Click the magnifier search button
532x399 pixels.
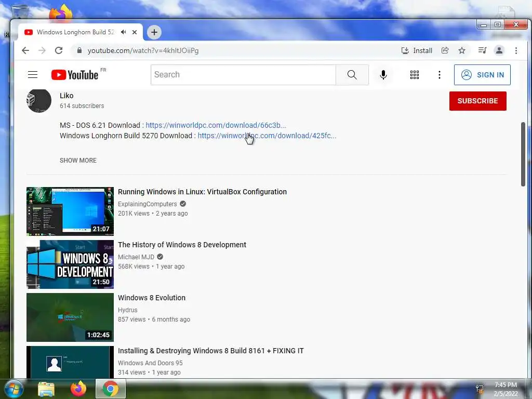pos(352,75)
